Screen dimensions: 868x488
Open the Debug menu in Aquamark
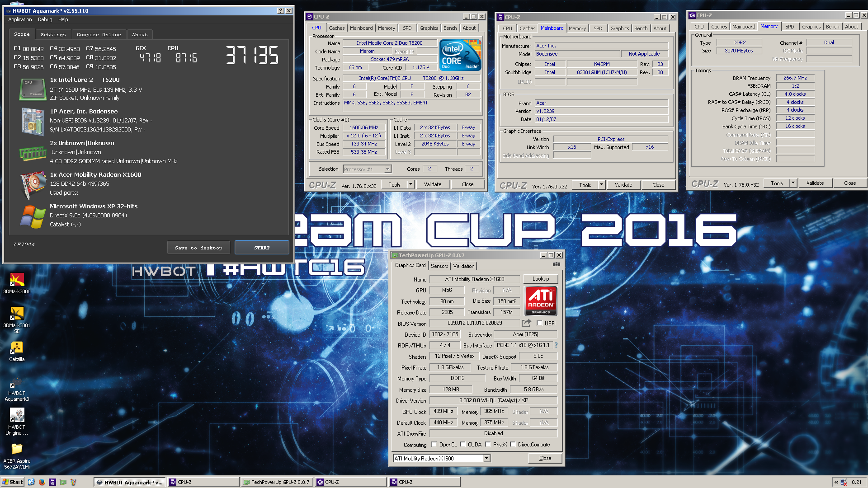[x=45, y=19]
